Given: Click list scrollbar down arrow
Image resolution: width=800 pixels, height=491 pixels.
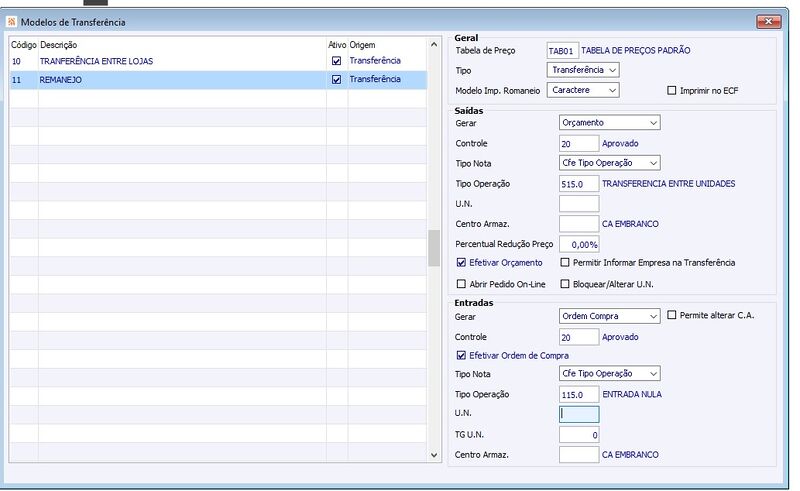Looking at the screenshot, I should [434, 455].
